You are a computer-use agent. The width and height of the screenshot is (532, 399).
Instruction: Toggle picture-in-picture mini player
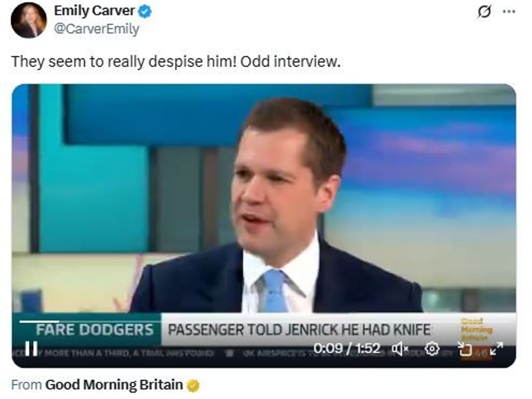464,349
